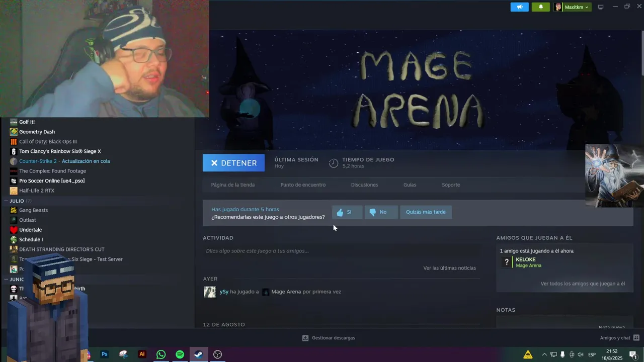Select DEATH STRANDING DIRECTOR'S CUT
644x362 pixels.
[x=62, y=249]
